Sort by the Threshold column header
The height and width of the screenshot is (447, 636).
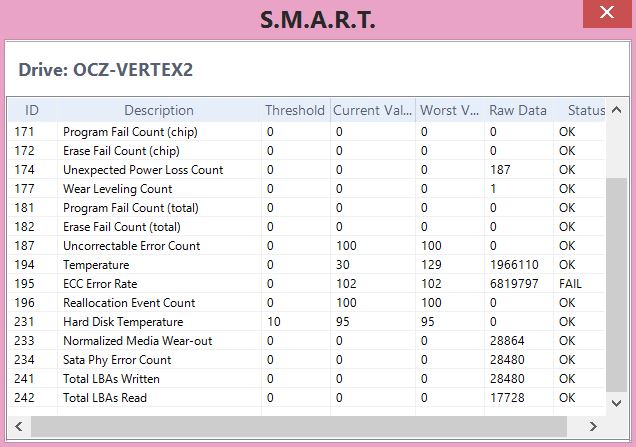click(x=295, y=110)
